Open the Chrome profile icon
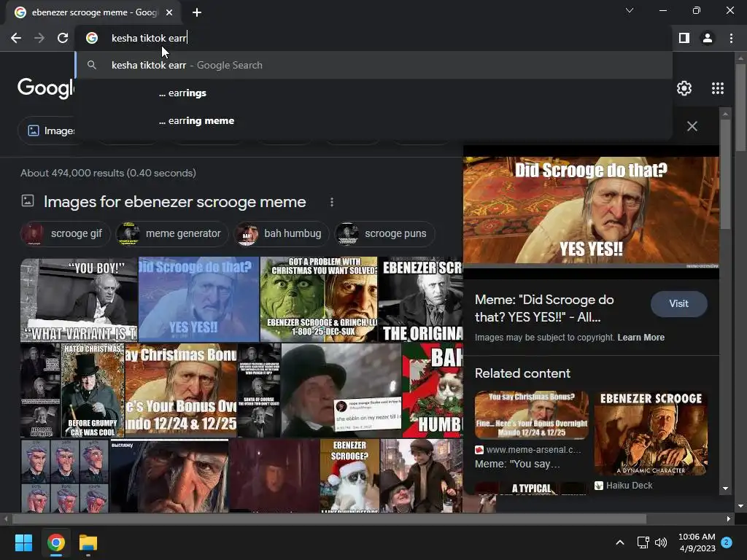The width and height of the screenshot is (747, 560). click(708, 38)
